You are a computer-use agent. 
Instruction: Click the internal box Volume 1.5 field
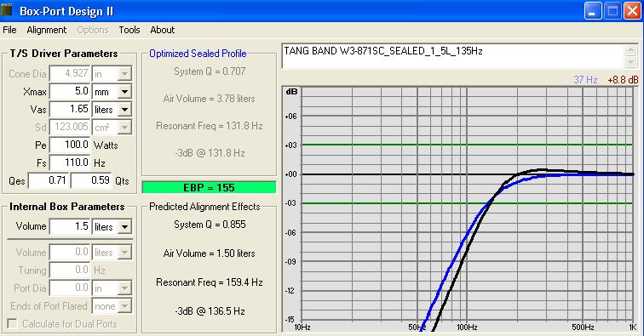pyautogui.click(x=70, y=226)
